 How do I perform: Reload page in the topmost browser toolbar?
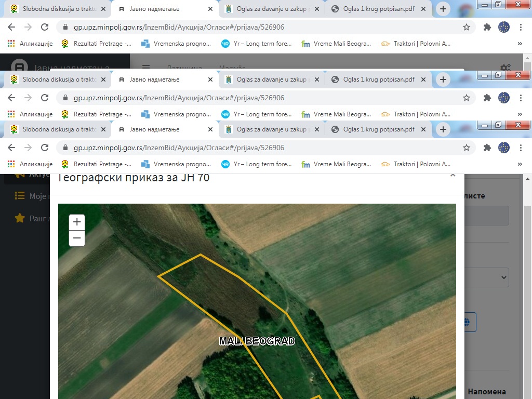(45, 27)
